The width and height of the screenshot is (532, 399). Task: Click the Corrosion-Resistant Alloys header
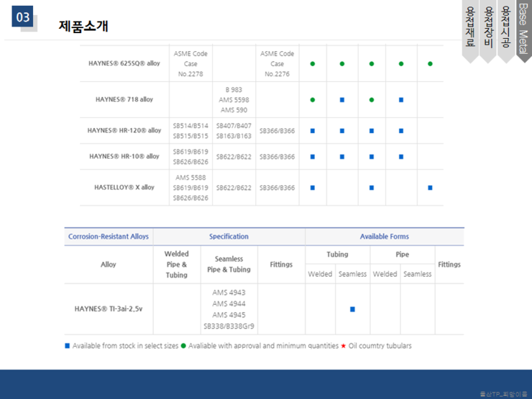(x=109, y=237)
